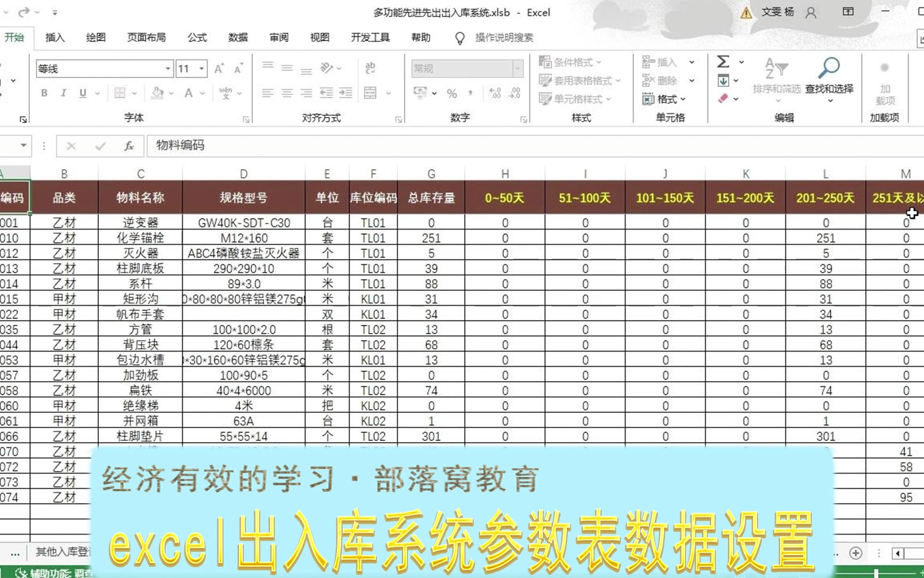Image resolution: width=924 pixels, height=578 pixels.
Task: Apply font color with the A icon
Action: click(189, 93)
